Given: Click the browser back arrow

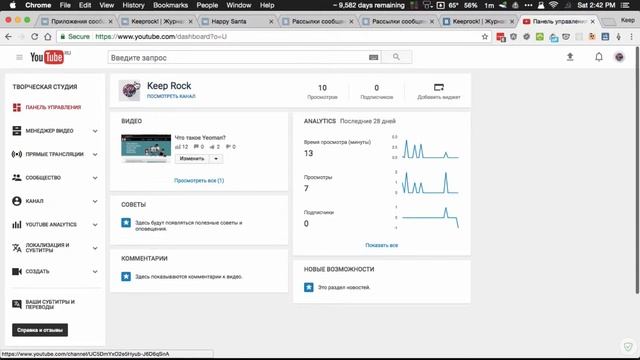Looking at the screenshot, I should (9, 37).
